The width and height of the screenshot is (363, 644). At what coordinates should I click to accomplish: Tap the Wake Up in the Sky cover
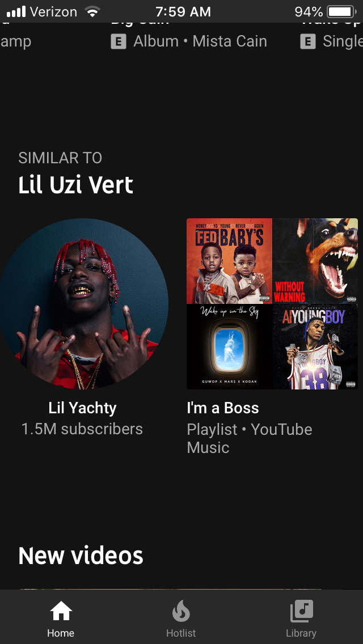tap(229, 346)
